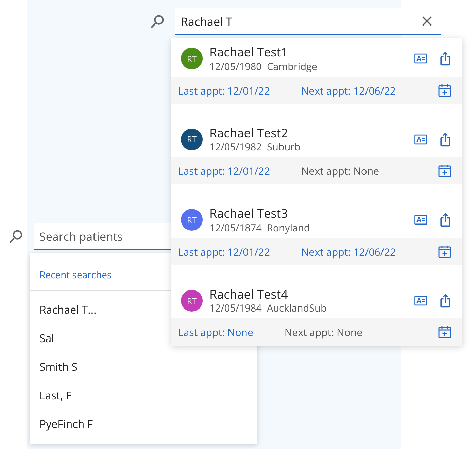The image size is (476, 449).
Task: Open Rachael Test4 patient name
Action: (x=249, y=295)
